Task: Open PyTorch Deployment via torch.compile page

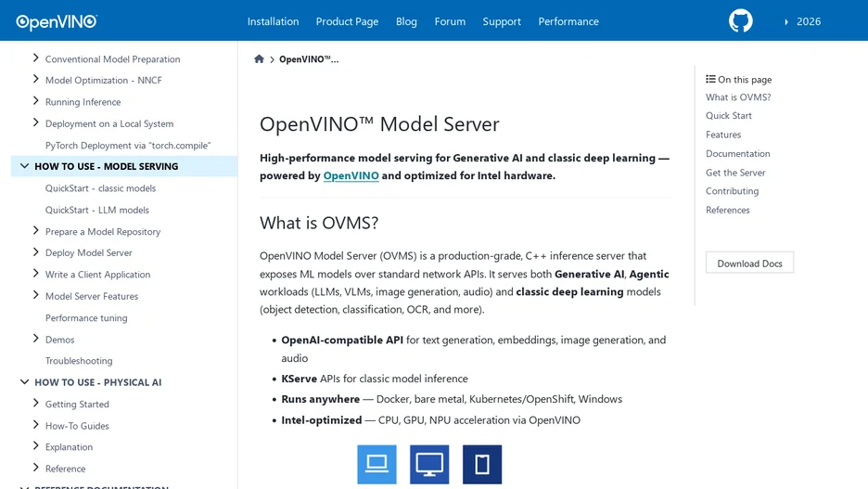Action: tap(128, 145)
